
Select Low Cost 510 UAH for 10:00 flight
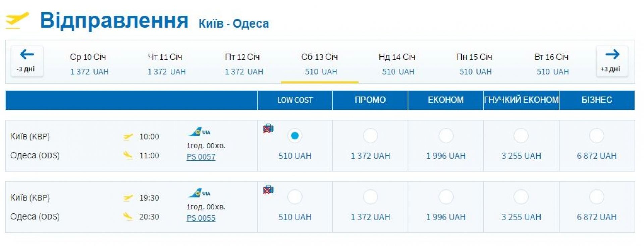tap(295, 136)
